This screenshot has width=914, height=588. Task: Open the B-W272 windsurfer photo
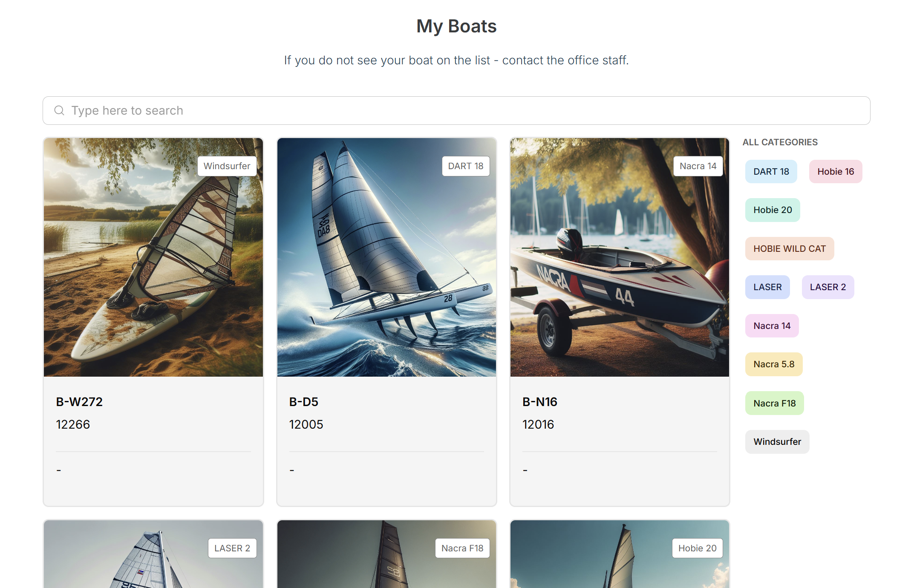pyautogui.click(x=153, y=257)
